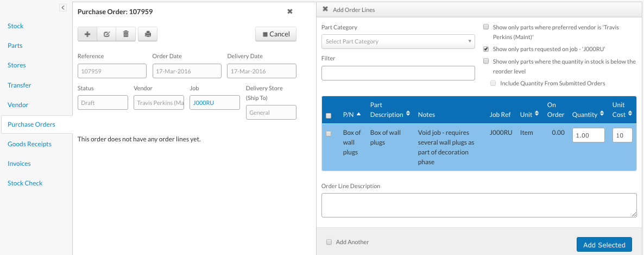The height and width of the screenshot is (255, 644).
Task: Sort table by Unit column
Action: click(529, 115)
